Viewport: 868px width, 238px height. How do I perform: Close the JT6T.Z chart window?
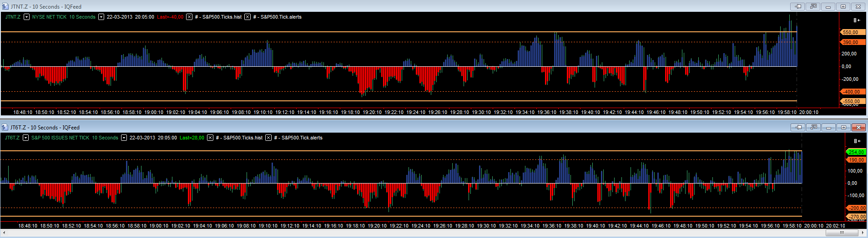858,127
